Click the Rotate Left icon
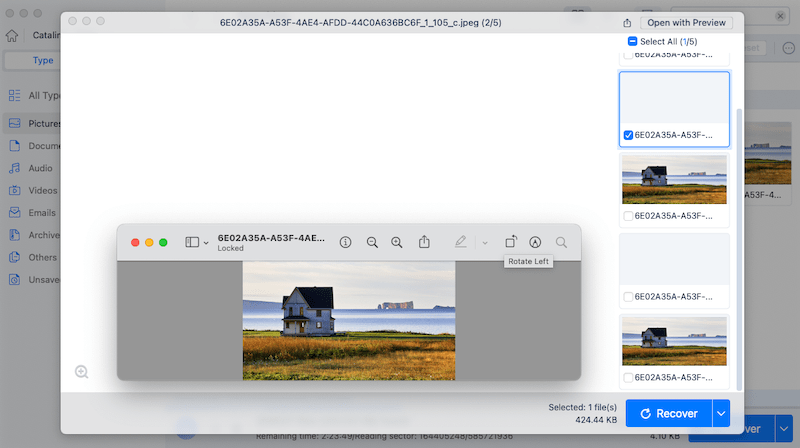 tap(511, 242)
